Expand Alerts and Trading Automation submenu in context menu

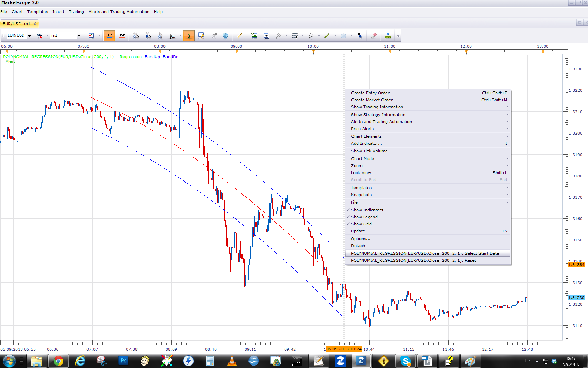tap(427, 122)
